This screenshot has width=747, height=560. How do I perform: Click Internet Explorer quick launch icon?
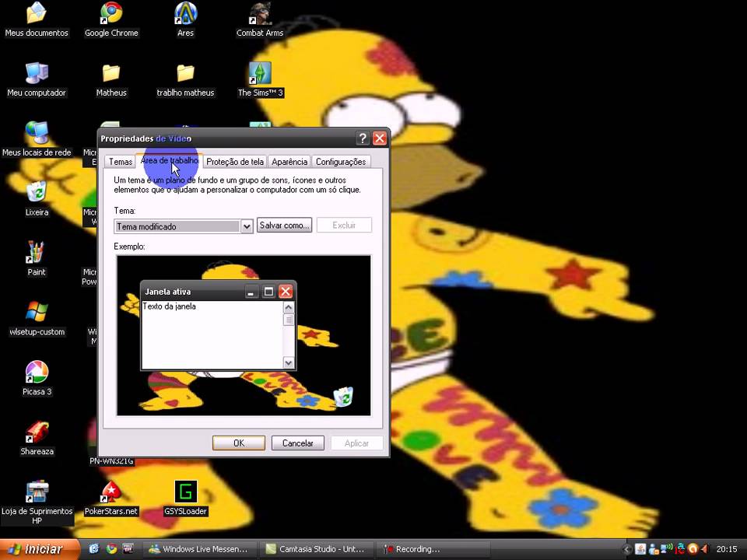[x=94, y=549]
